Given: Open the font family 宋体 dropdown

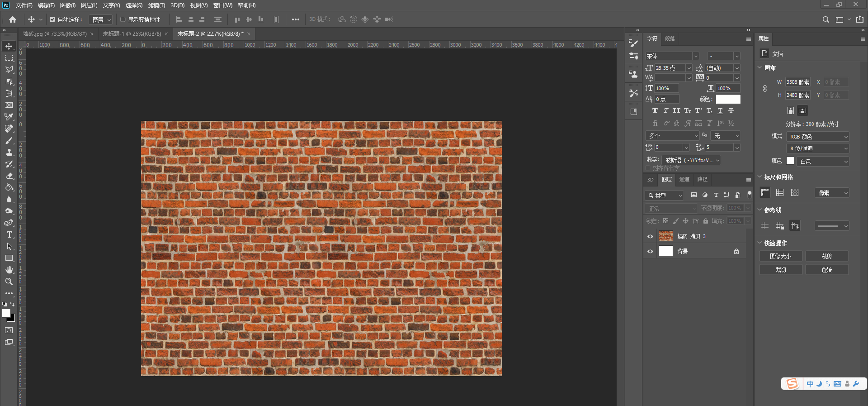Looking at the screenshot, I should coord(672,56).
